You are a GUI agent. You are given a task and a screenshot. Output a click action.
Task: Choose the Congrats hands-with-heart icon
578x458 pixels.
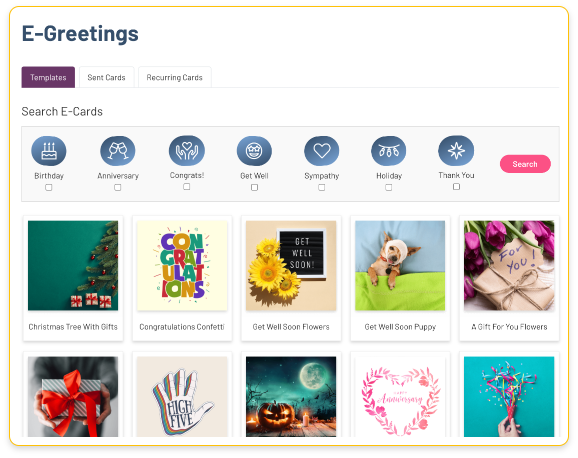187,150
